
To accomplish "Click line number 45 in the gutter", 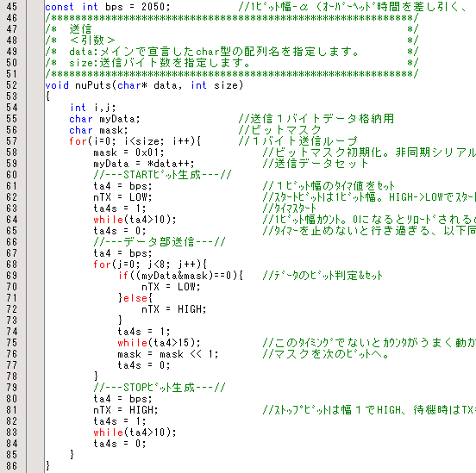I will (12, 7).
